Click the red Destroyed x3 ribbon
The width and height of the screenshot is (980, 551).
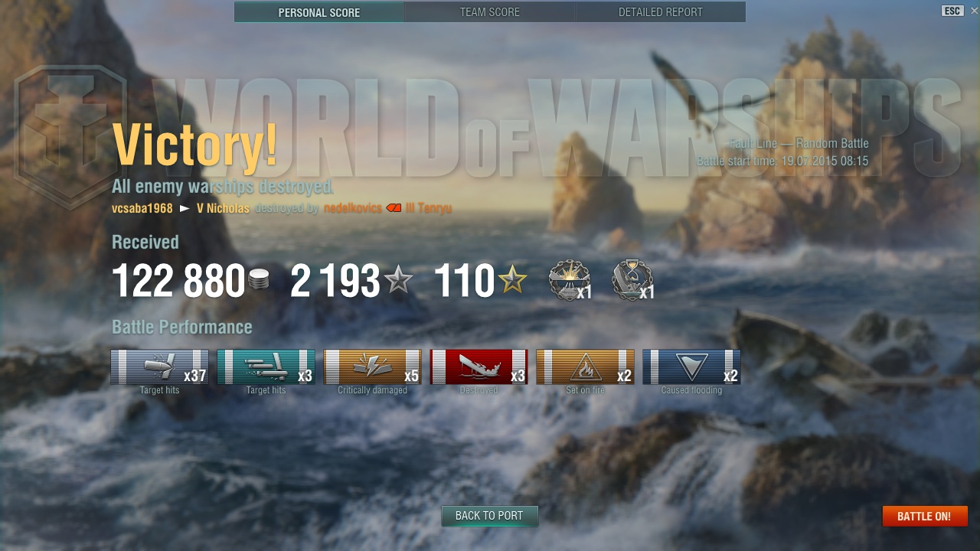pos(479,367)
